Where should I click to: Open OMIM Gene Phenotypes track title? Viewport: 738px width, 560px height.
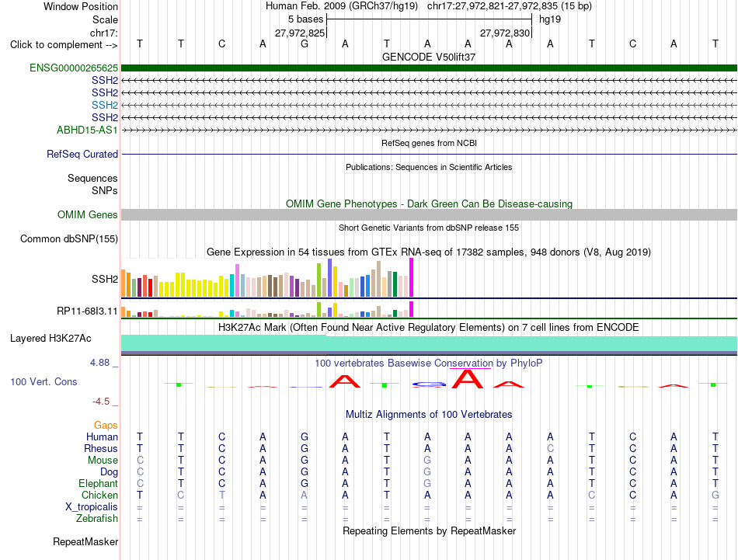pos(429,203)
